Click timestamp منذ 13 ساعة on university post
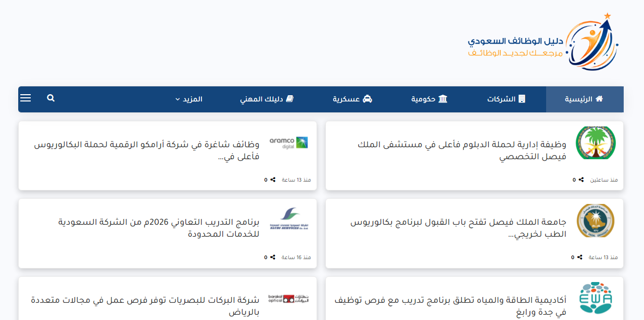The width and height of the screenshot is (644, 320). (x=603, y=257)
